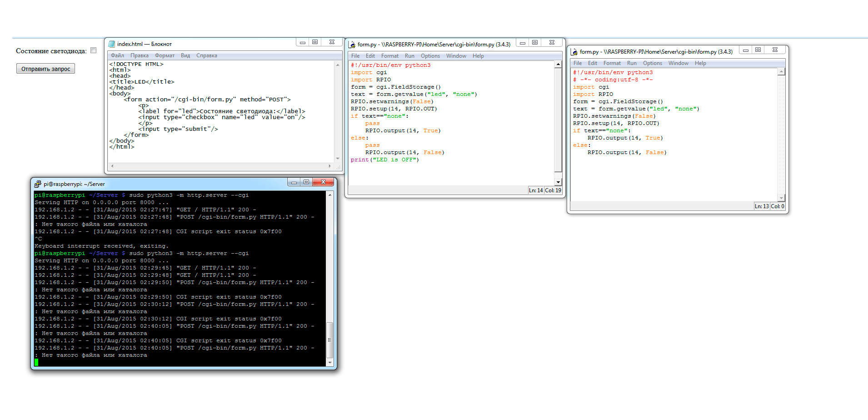The height and width of the screenshot is (420, 868).
Task: Maximize the PuTTY terminal window
Action: (x=306, y=182)
